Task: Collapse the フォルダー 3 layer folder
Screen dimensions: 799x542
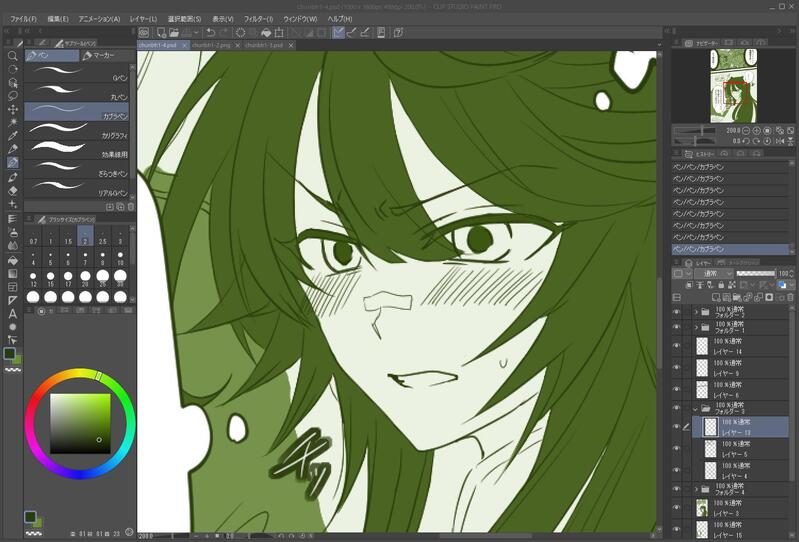Action: pos(696,408)
